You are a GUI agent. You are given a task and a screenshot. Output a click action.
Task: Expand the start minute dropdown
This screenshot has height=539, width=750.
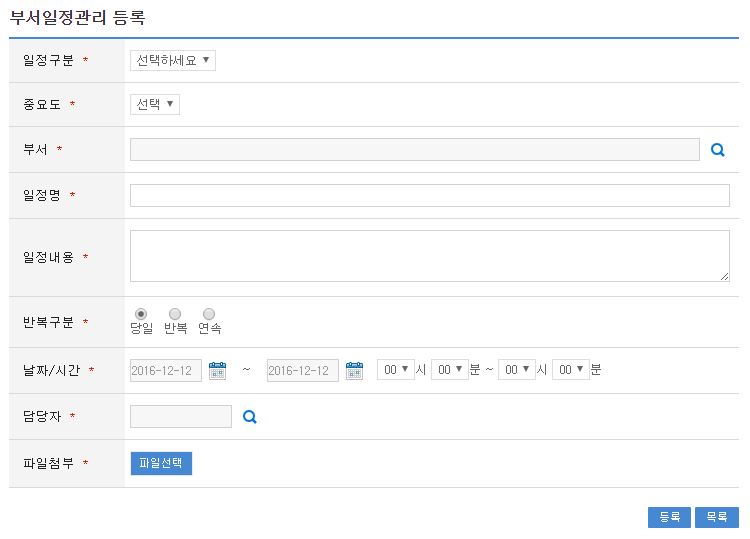pos(449,370)
